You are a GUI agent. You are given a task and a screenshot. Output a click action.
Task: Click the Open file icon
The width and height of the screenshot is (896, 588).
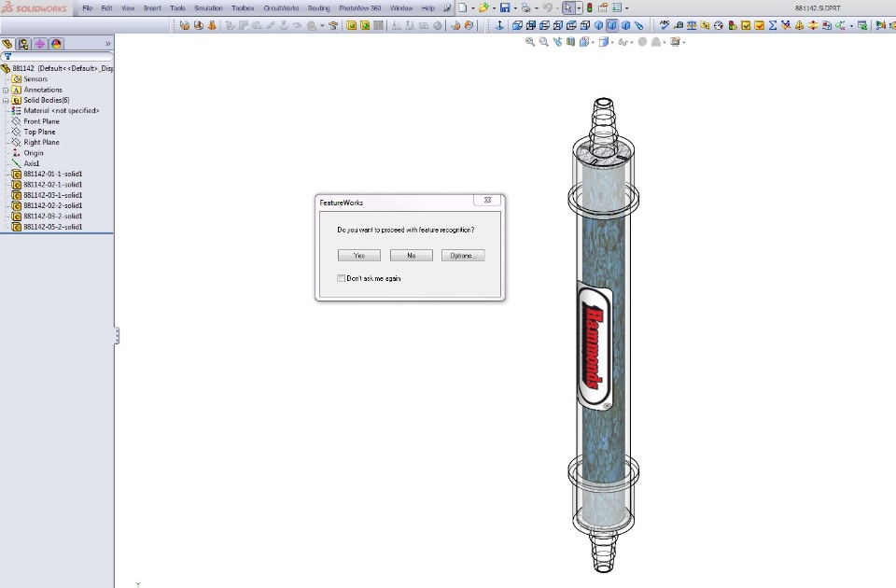coord(483,8)
